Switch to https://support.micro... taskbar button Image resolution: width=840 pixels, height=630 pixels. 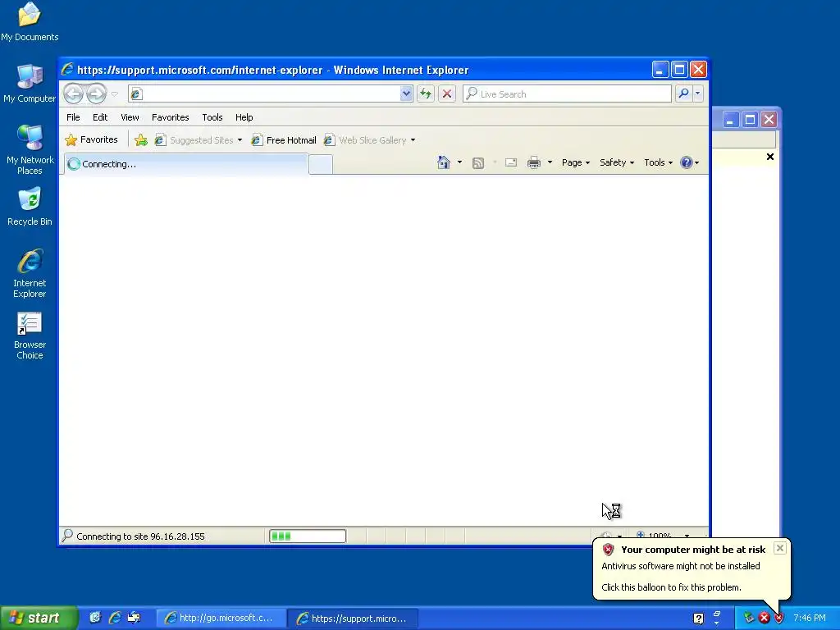(352, 619)
